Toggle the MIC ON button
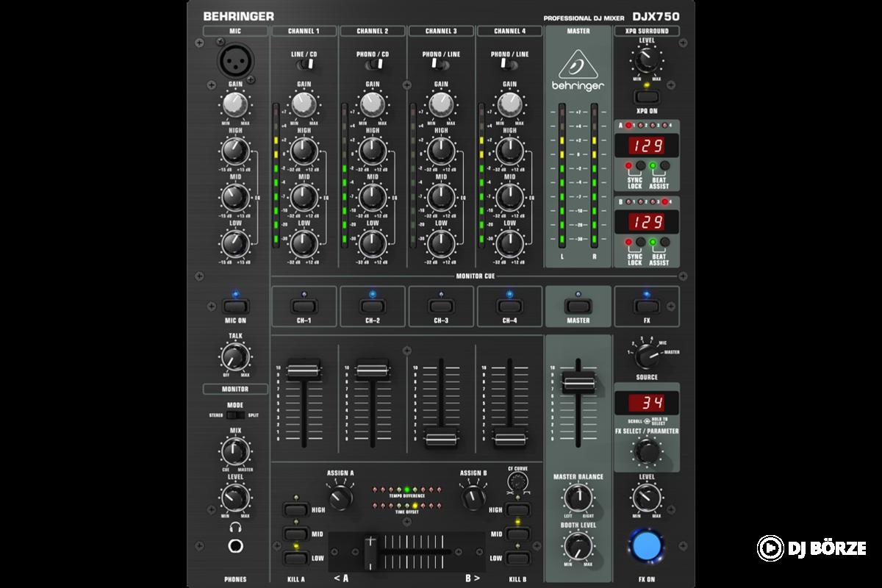882x588 pixels. tap(235, 306)
